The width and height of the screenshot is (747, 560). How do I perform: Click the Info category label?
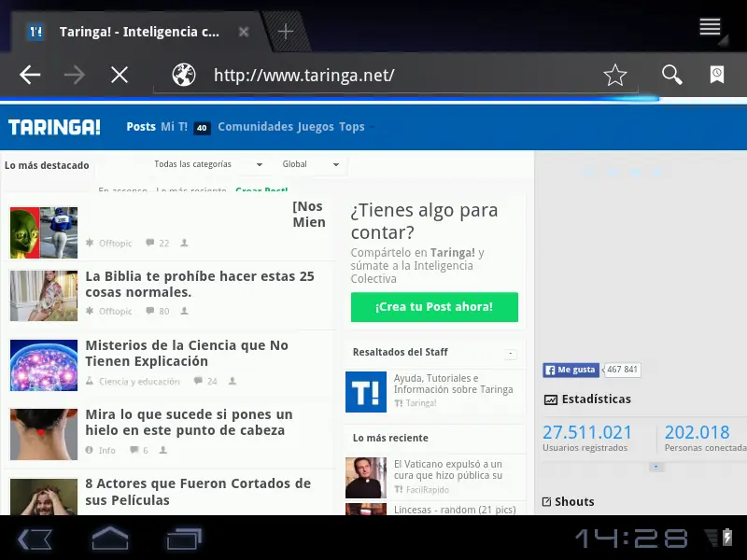[107, 451]
